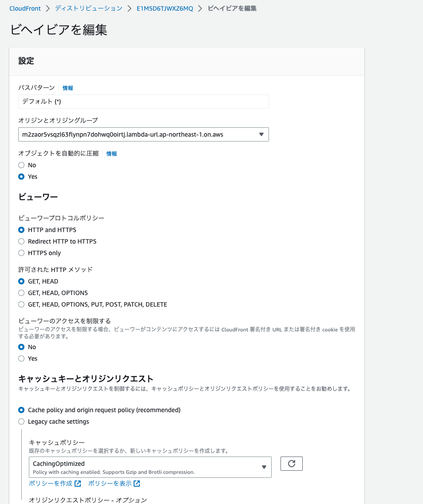The height and width of the screenshot is (504, 423).
Task: Choose Legacy cache settings option
Action: [21, 421]
